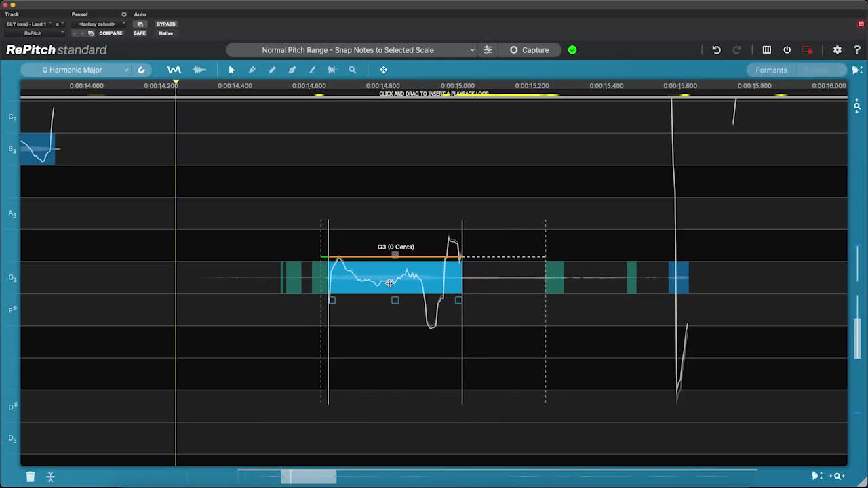This screenshot has height=488, width=868.
Task: Click the trash delete icon
Action: click(31, 476)
